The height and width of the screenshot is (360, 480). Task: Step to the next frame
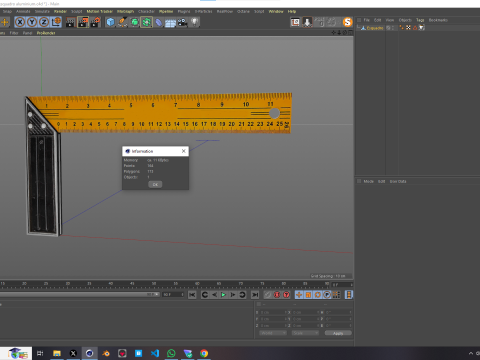(233, 295)
